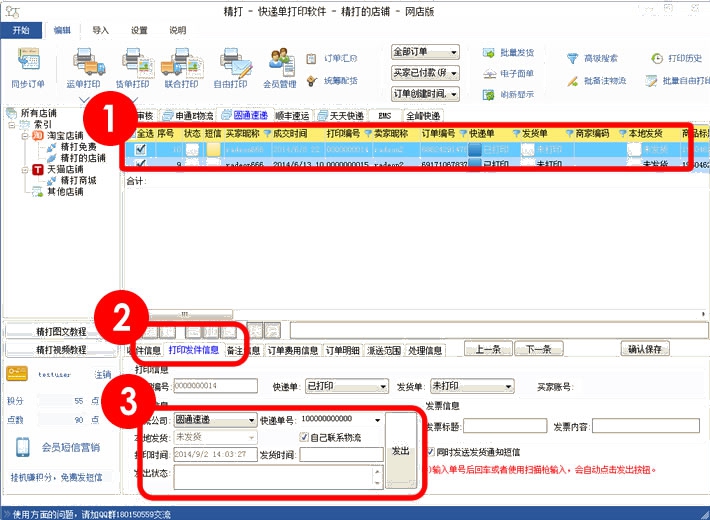
Task: View 打印历史 print history
Action: [676, 58]
